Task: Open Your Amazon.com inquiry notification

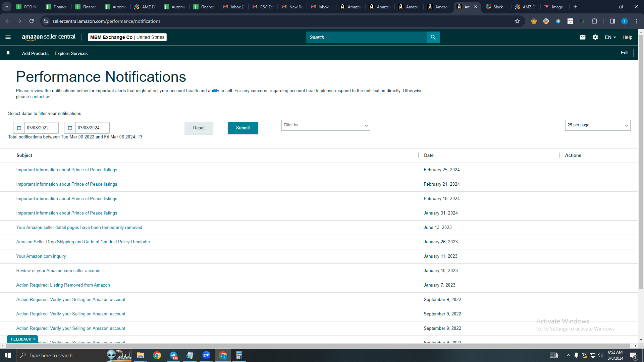Action: coord(41,256)
